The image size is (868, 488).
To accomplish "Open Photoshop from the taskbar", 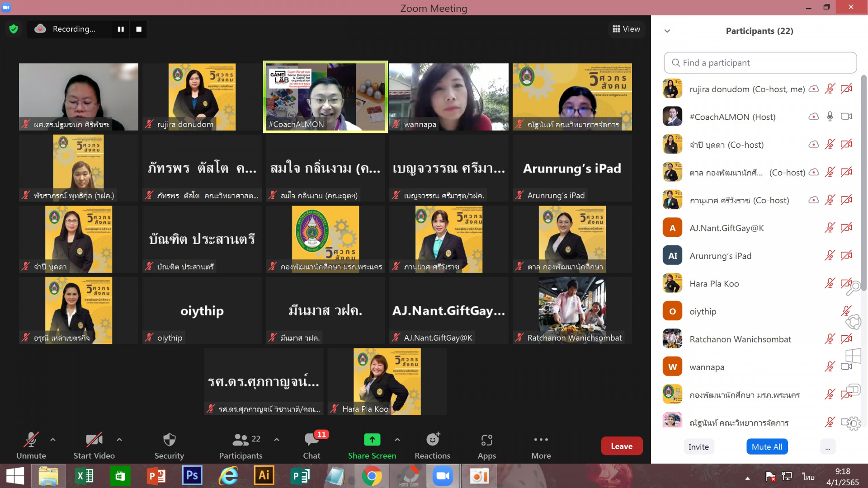I will click(x=192, y=476).
